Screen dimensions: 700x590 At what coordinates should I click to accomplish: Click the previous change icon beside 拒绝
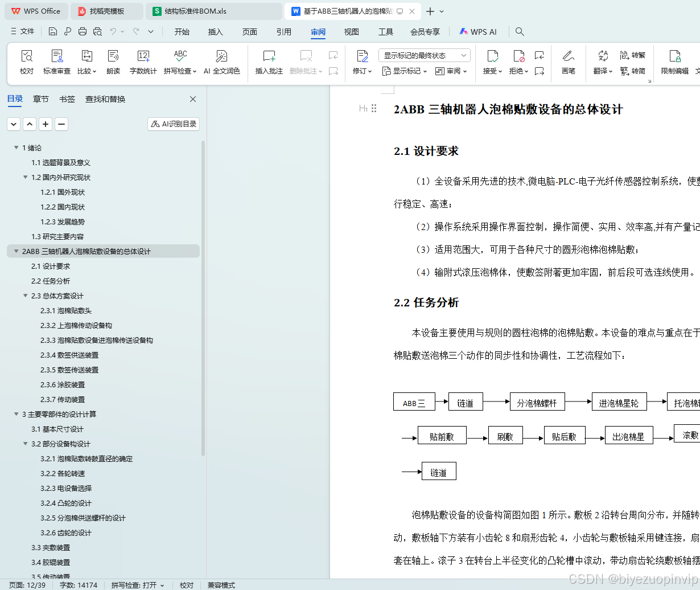pos(540,55)
